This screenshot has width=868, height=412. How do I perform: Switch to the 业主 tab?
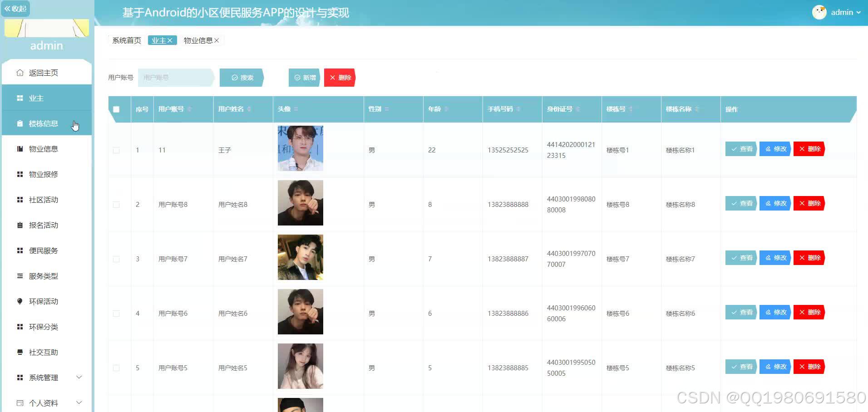point(159,40)
